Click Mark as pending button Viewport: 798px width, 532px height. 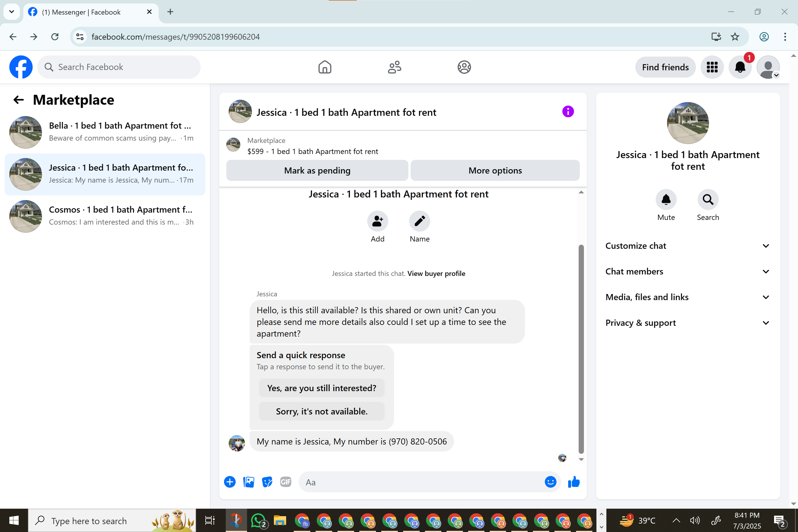317,170
